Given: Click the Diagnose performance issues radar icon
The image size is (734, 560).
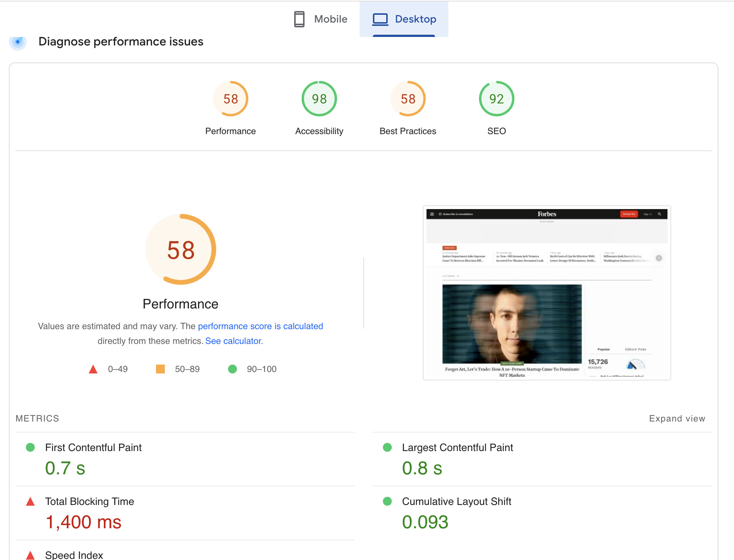Looking at the screenshot, I should (18, 42).
